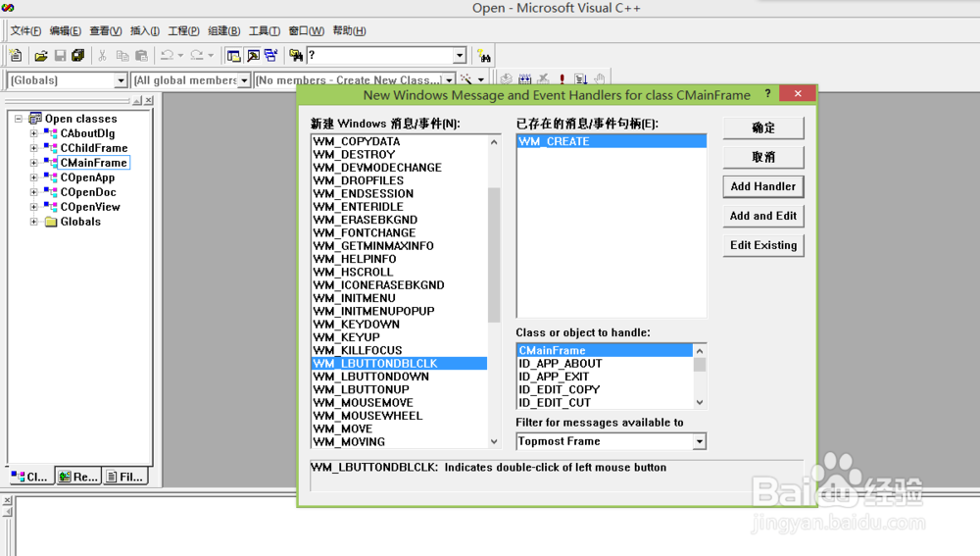Expand the Globals folder node
The height and width of the screenshot is (556, 980).
click(33, 222)
